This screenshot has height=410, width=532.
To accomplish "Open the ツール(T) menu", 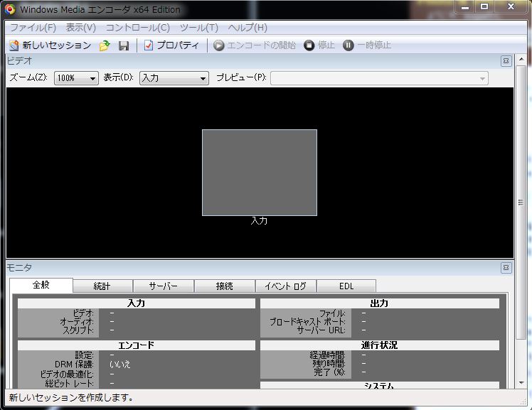I will click(x=199, y=28).
